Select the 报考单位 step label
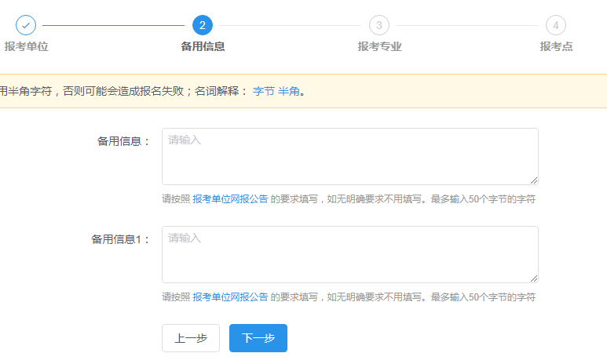Screen dimensions: 607x364 pyautogui.click(x=27, y=46)
